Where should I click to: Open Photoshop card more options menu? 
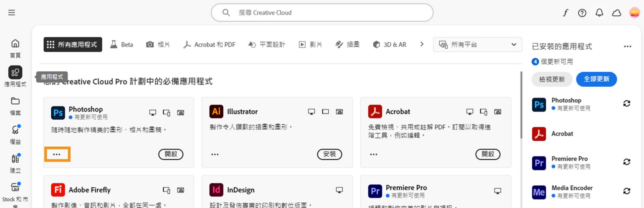tap(57, 154)
